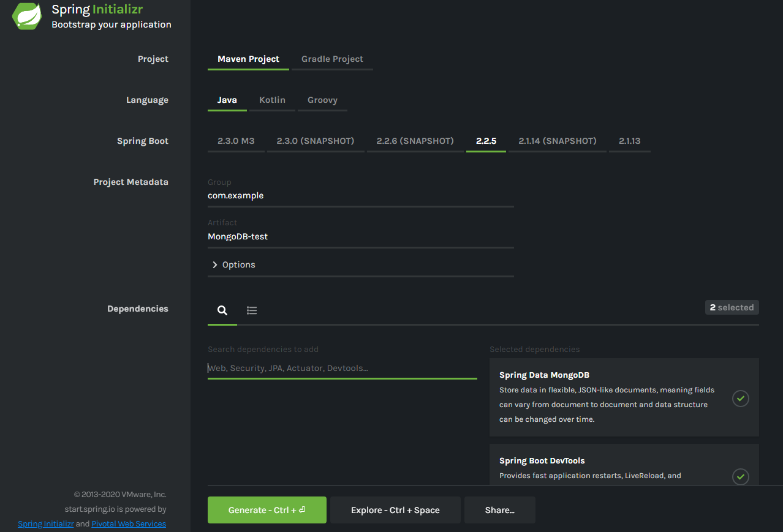The image size is (783, 532).
Task: Select Spring Boot version 2.1.13
Action: [630, 141]
